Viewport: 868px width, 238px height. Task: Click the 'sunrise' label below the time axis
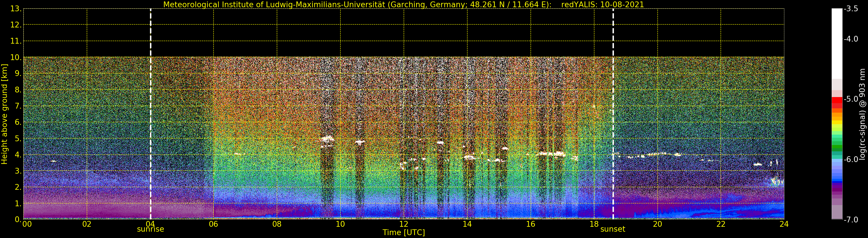click(x=150, y=229)
